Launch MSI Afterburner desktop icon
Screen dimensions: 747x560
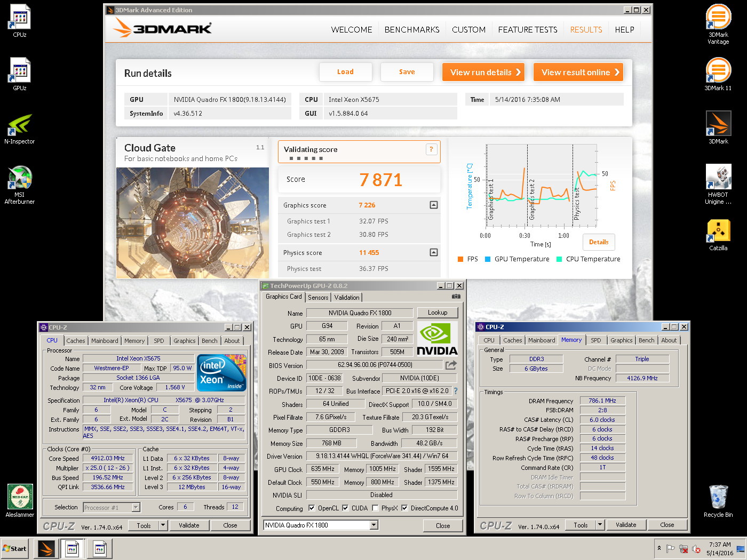(x=20, y=185)
